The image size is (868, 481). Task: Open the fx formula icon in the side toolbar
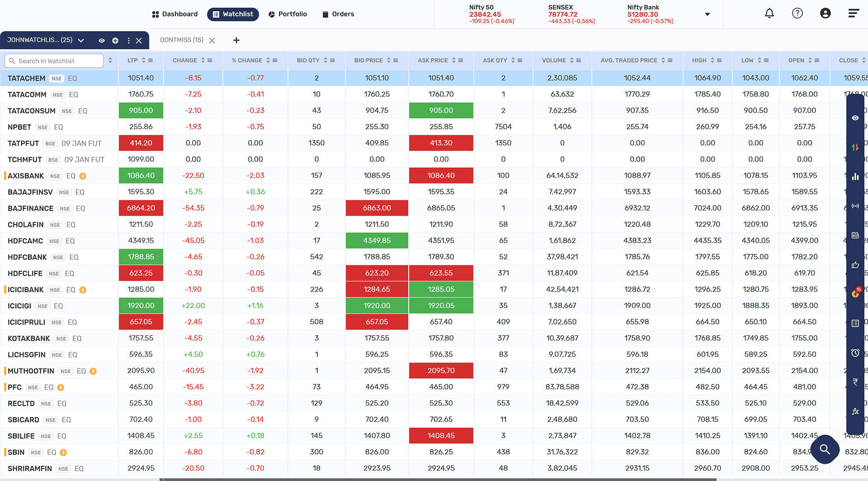coord(855,411)
